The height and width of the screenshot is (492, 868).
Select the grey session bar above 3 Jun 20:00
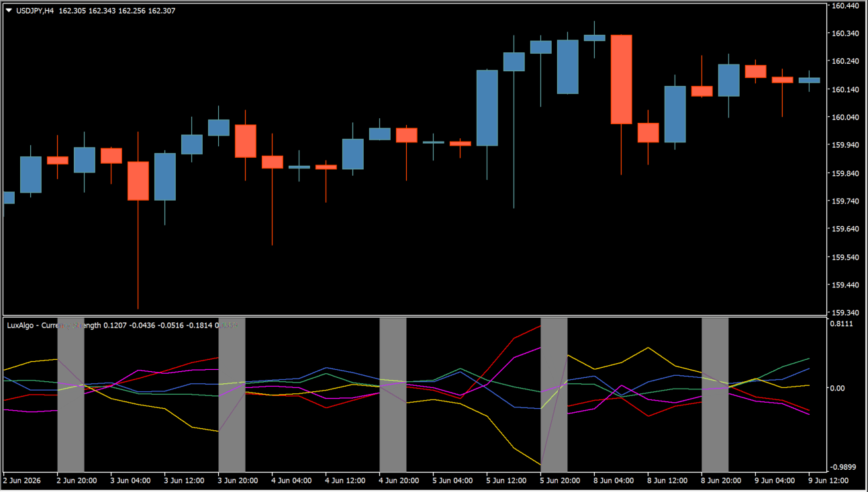[232, 395]
